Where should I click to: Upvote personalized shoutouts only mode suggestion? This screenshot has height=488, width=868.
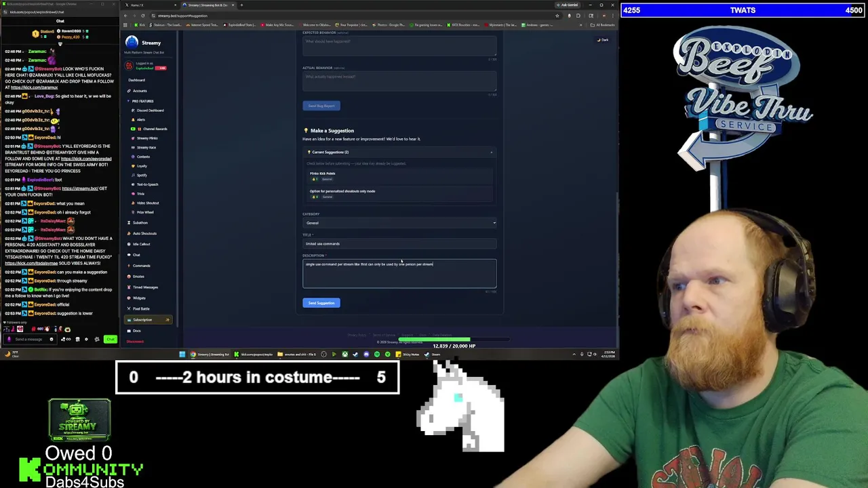(x=315, y=197)
